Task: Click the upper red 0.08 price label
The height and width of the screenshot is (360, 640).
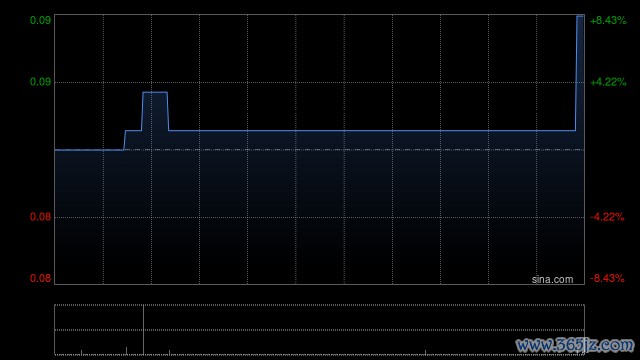Action: [40, 217]
